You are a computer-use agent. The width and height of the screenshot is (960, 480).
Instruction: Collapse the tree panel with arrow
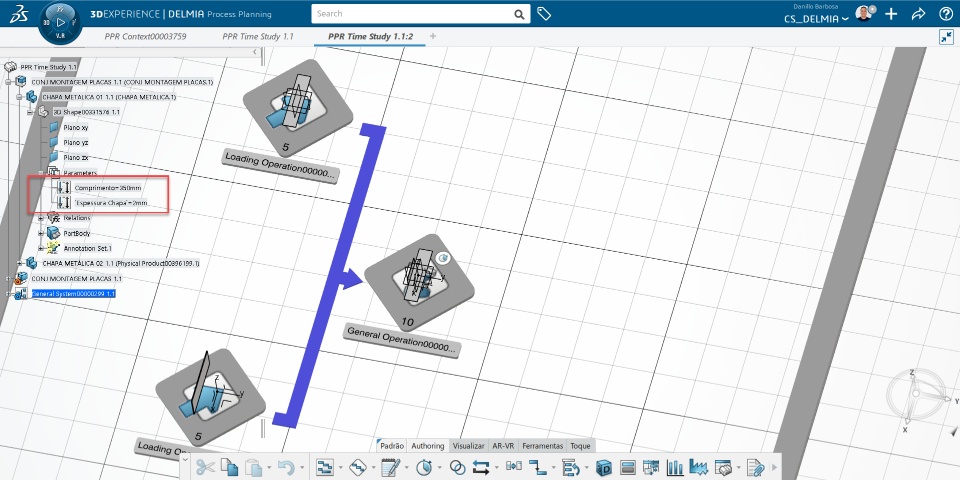[x=255, y=52]
